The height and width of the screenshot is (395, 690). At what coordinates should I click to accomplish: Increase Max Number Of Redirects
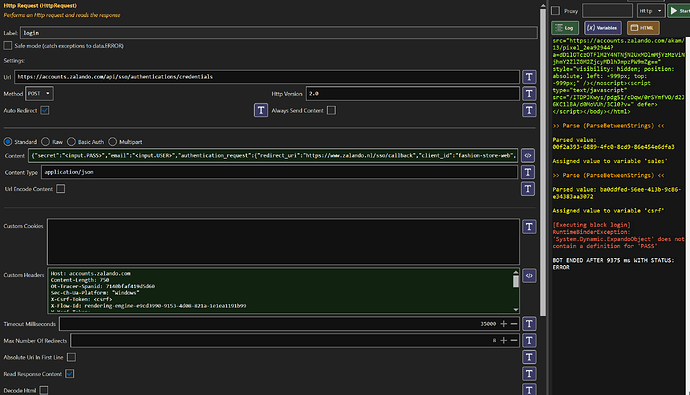pos(504,340)
